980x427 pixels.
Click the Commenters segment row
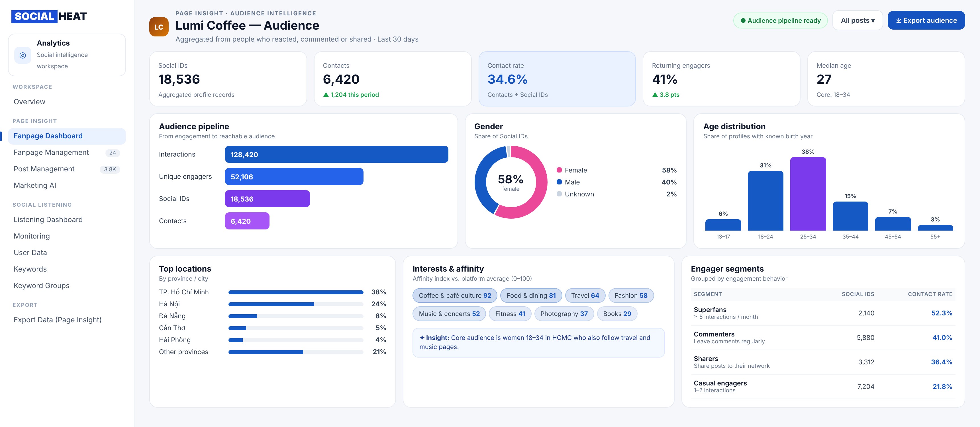(823, 338)
